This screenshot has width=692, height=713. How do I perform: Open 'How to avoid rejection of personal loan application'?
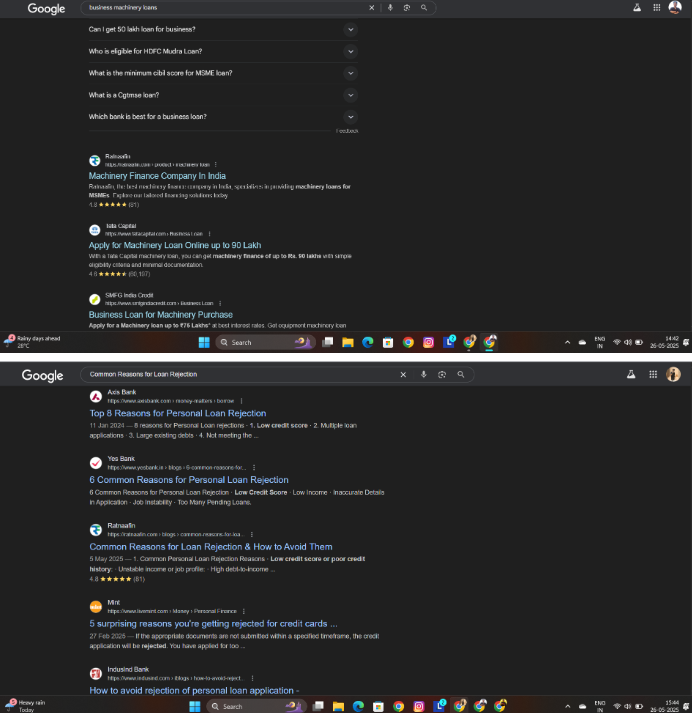point(194,690)
